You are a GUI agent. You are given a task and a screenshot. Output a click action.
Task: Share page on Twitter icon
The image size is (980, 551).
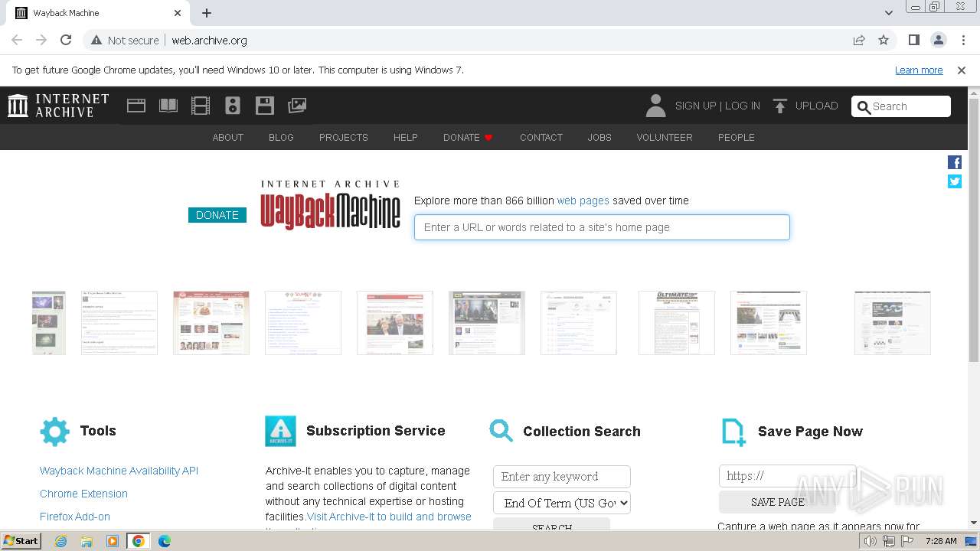(x=955, y=181)
